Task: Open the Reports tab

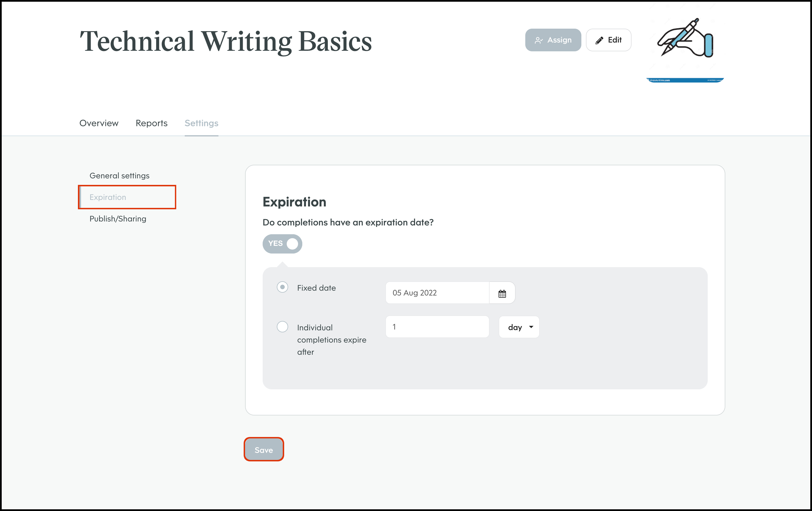Action: tap(151, 123)
